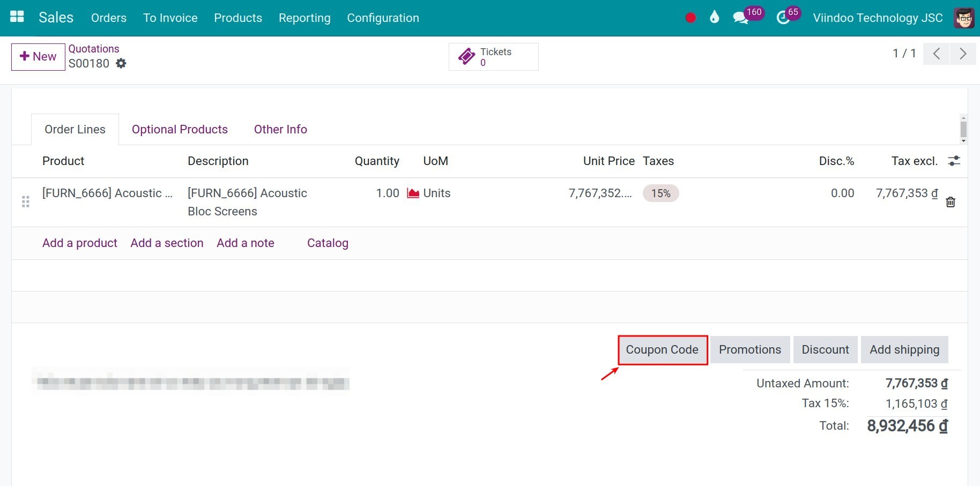980x486 pixels.
Task: Delete the Acoustic Bloc Screens order line
Action: (951, 202)
